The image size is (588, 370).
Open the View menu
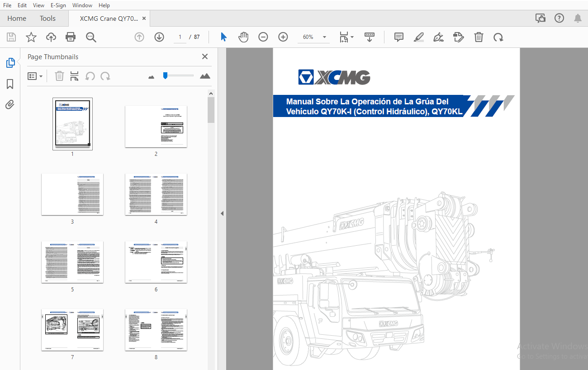point(38,5)
